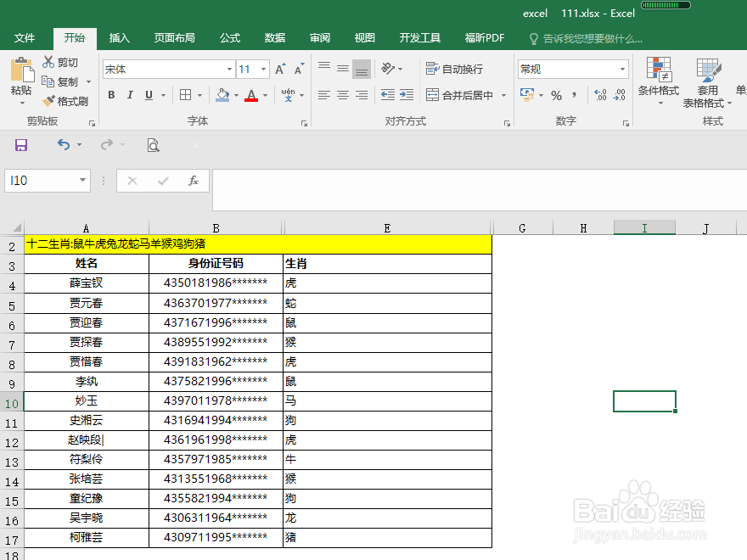Undo the last action
This screenshot has width=747, height=560.
click(x=64, y=144)
